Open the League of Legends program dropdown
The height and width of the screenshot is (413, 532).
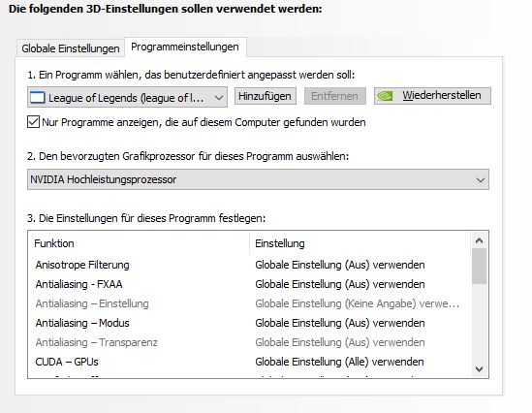pos(127,97)
